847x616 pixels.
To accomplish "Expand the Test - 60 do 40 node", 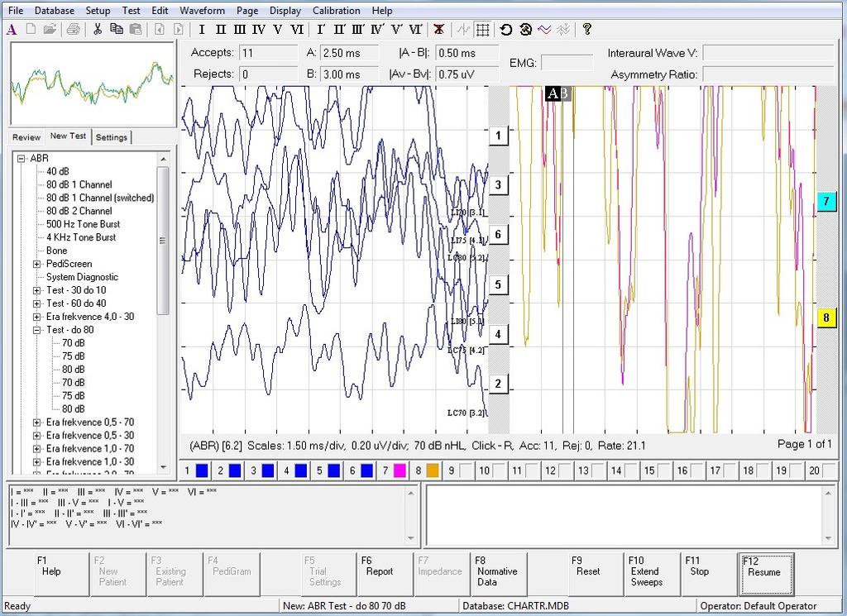I will point(36,303).
